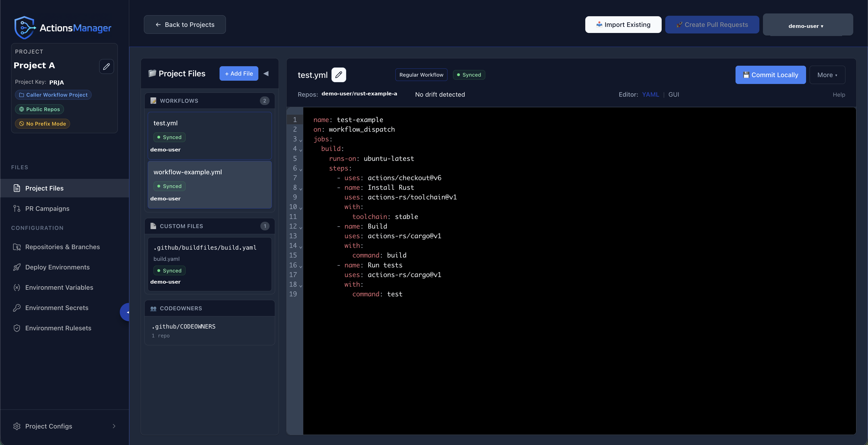The height and width of the screenshot is (445, 868).
Task: Click the Environment Variables icon
Action: tap(17, 287)
